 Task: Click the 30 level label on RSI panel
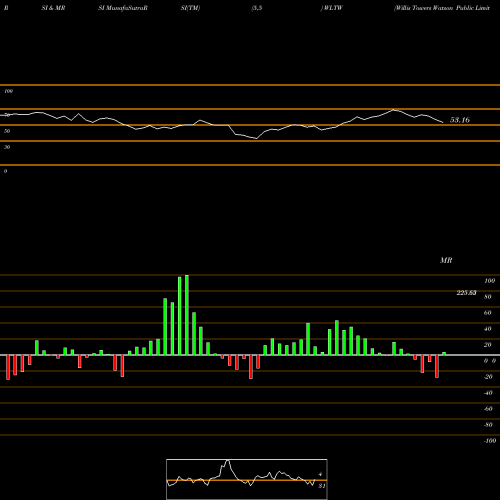[x=7, y=147]
